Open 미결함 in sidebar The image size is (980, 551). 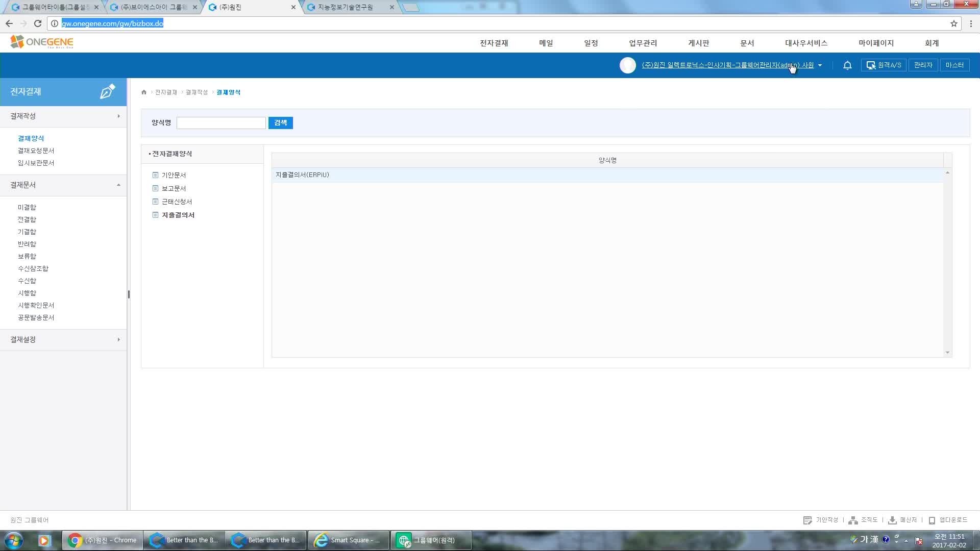(x=27, y=207)
